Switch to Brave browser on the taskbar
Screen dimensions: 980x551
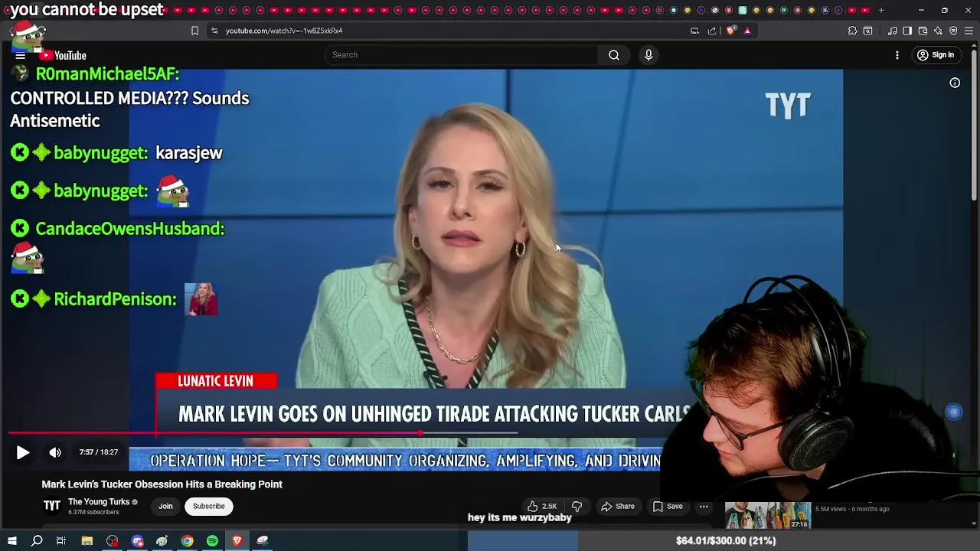tap(237, 541)
